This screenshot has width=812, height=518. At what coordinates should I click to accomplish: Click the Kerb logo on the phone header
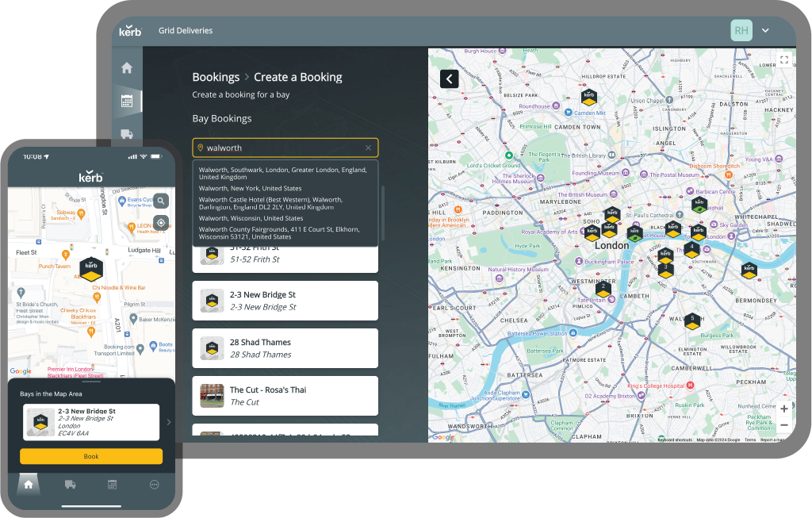tap(90, 177)
